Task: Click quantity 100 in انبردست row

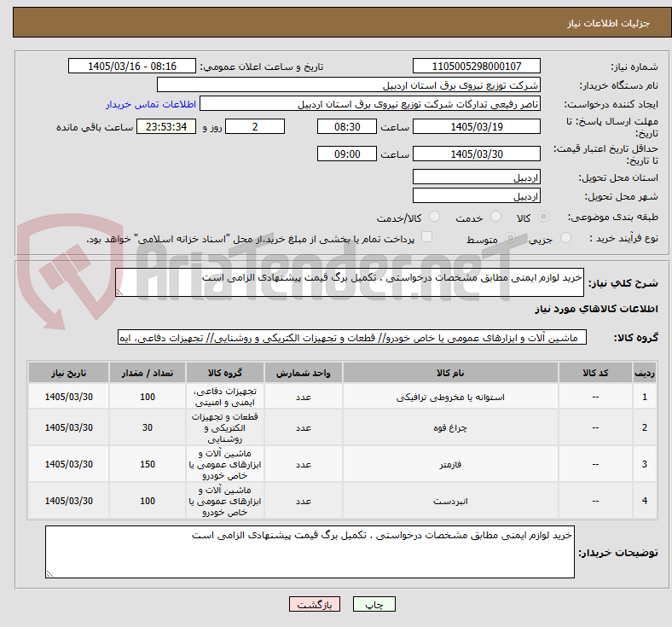Action: tap(148, 501)
